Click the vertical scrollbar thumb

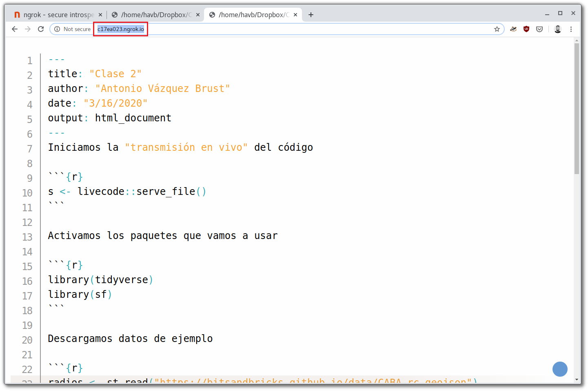pos(577,109)
